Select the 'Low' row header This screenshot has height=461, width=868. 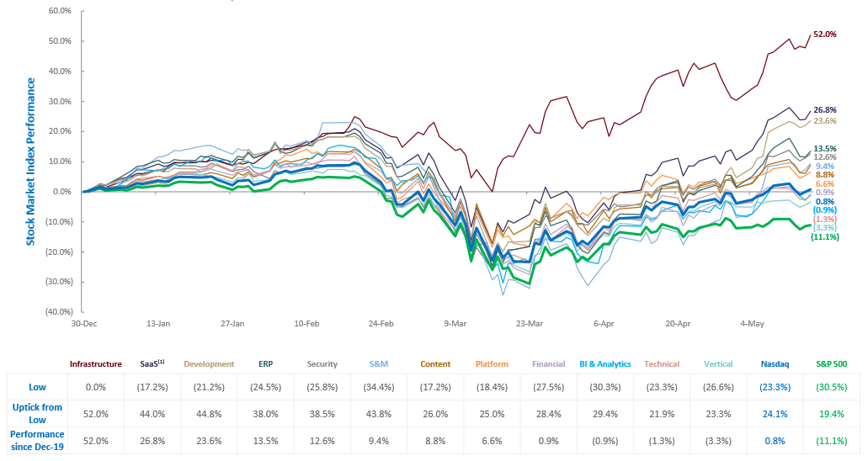[x=36, y=386]
